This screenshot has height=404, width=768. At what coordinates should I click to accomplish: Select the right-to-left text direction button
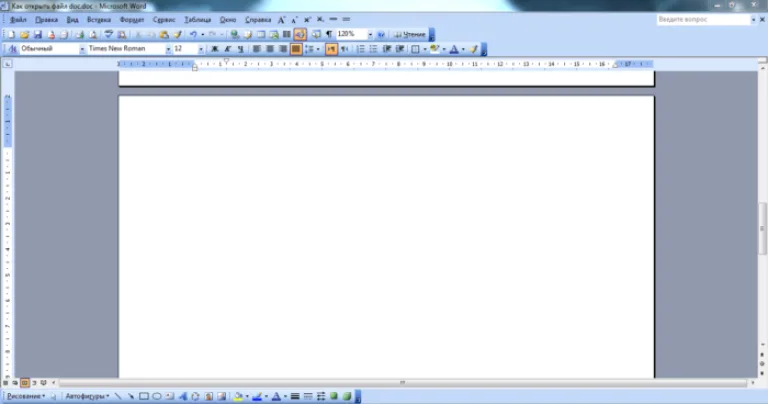pyautogui.click(x=345, y=49)
